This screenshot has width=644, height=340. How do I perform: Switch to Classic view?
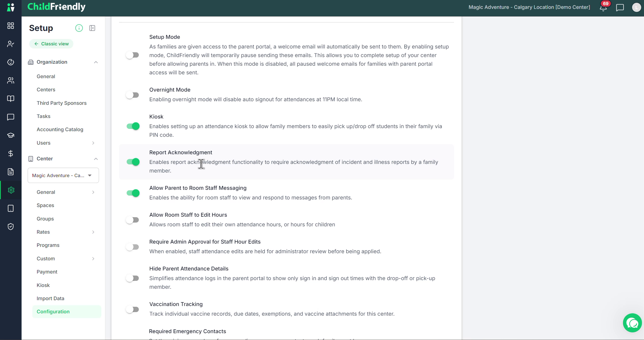51,44
